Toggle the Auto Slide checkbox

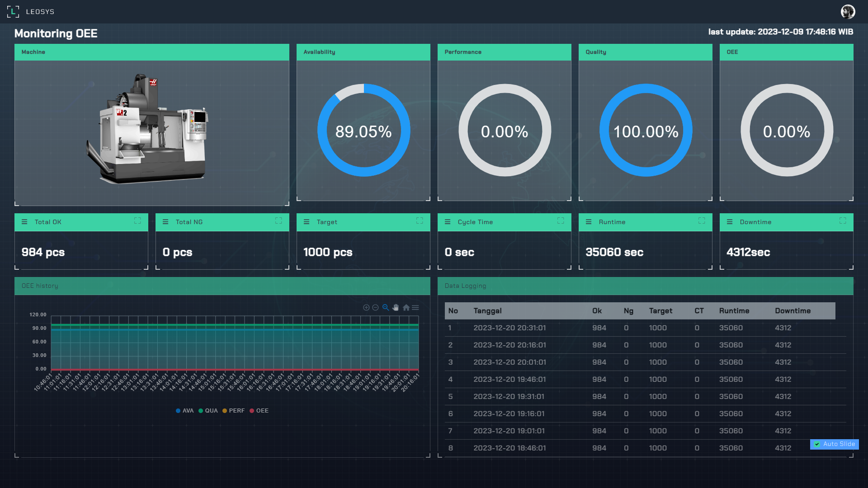817,444
